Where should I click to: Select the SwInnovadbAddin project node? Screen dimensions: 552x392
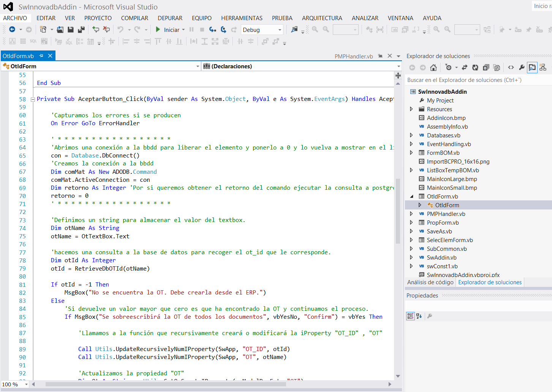pos(442,92)
